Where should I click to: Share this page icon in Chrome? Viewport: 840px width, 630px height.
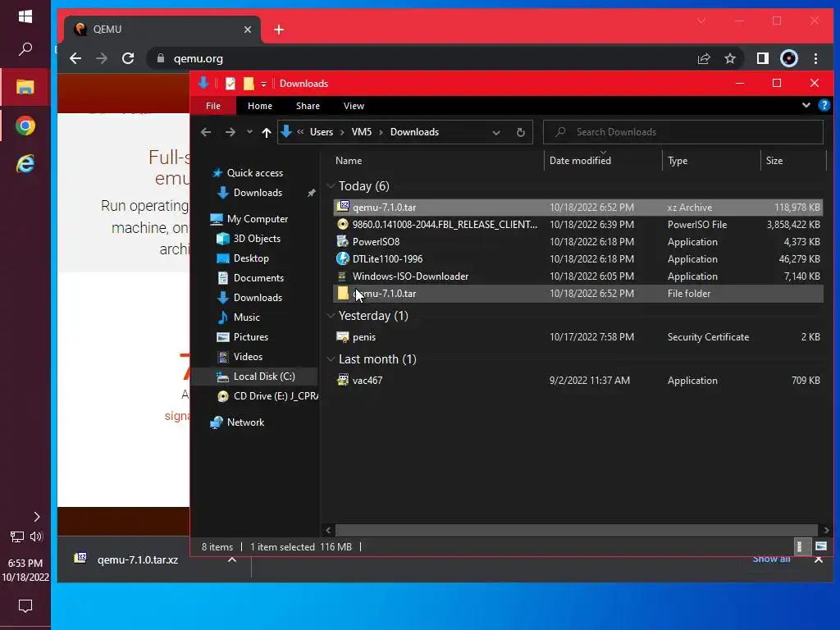pyautogui.click(x=703, y=58)
